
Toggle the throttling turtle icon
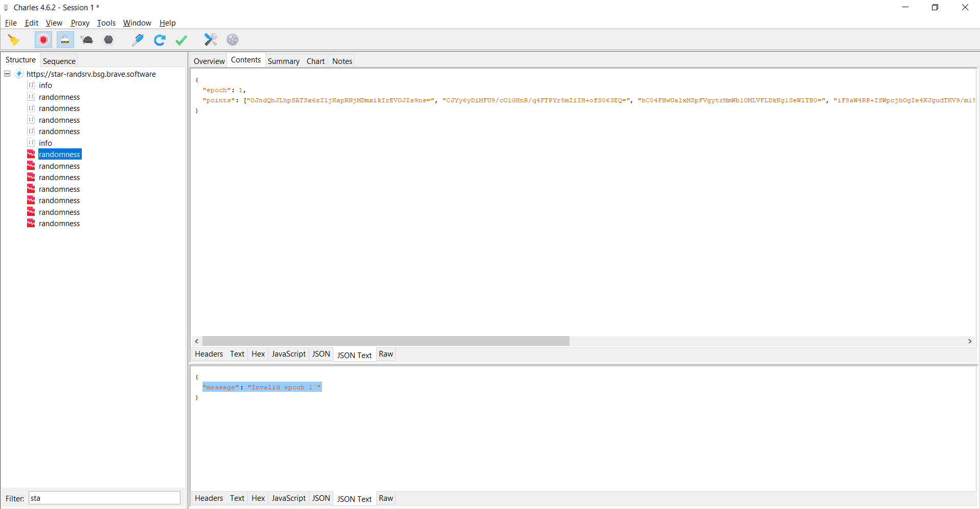(87, 39)
